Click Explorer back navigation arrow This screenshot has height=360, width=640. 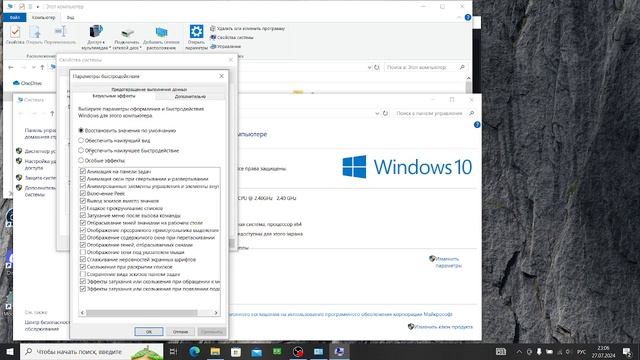[11, 67]
